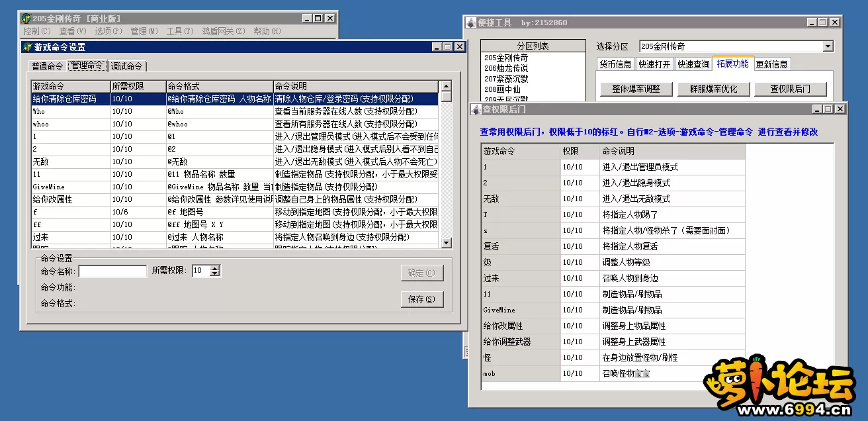Click the command list scrollbar up arrow

[x=447, y=86]
